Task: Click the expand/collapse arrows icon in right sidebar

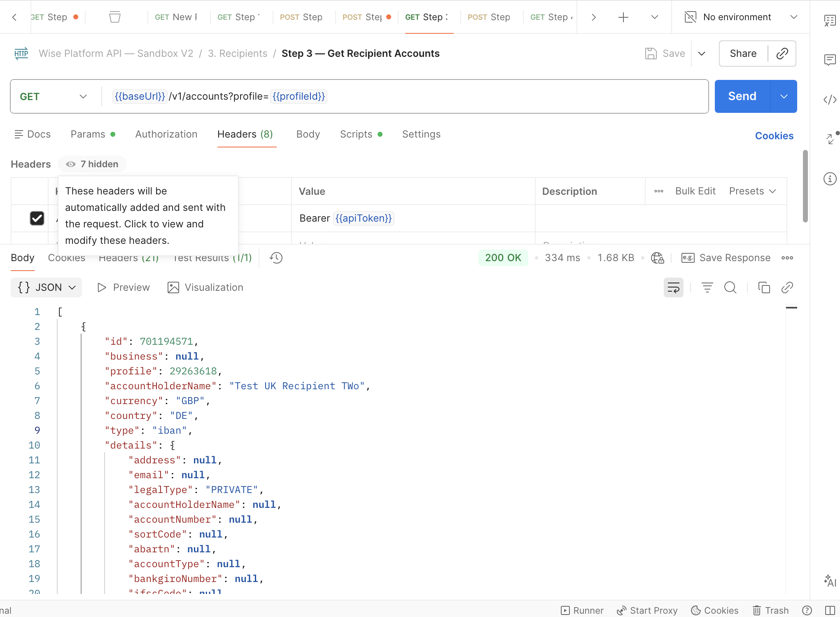Action: [x=830, y=139]
